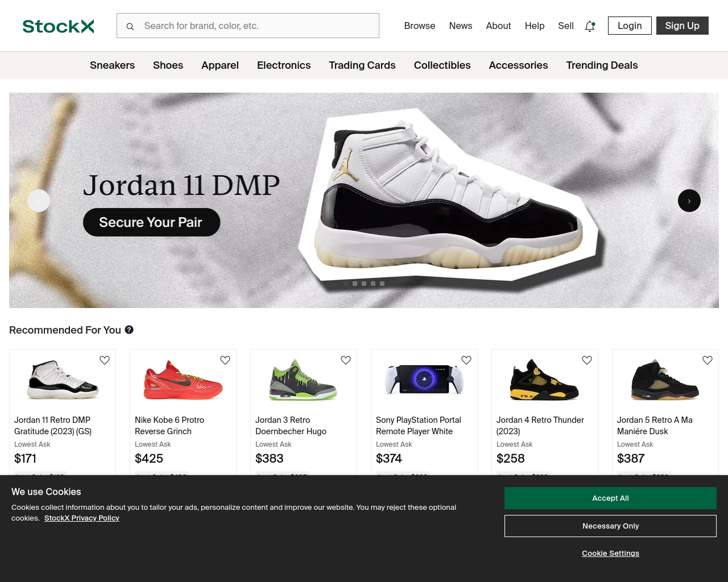Image resolution: width=728 pixels, height=582 pixels.
Task: Favorite the Jordan 11 Retro DMP Gratitude
Action: pos(105,360)
